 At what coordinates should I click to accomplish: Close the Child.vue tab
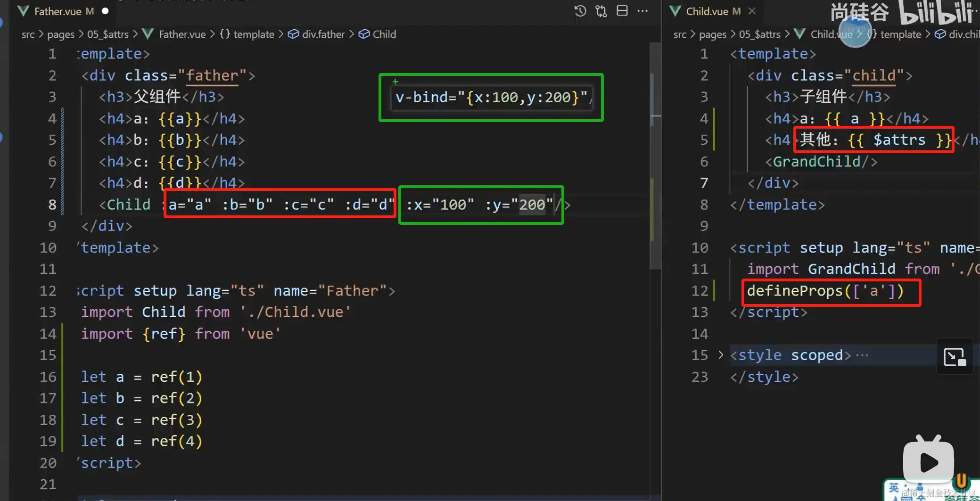tap(752, 11)
